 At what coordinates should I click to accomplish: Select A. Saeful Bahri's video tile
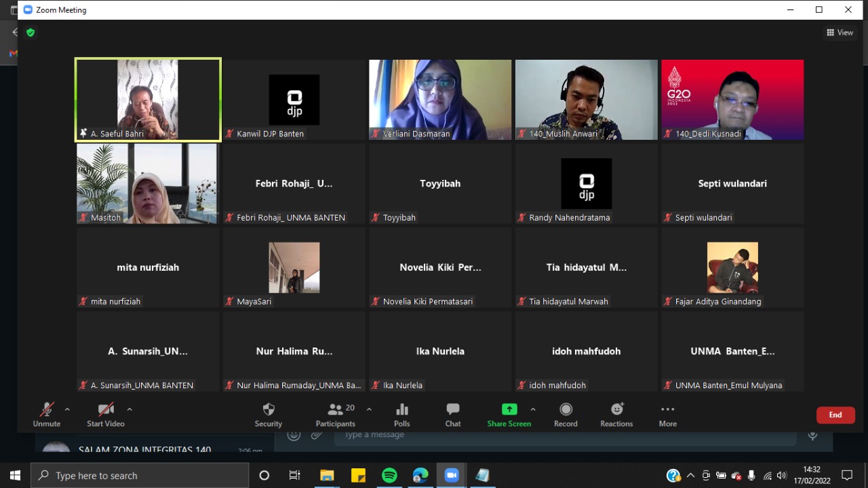click(x=148, y=100)
